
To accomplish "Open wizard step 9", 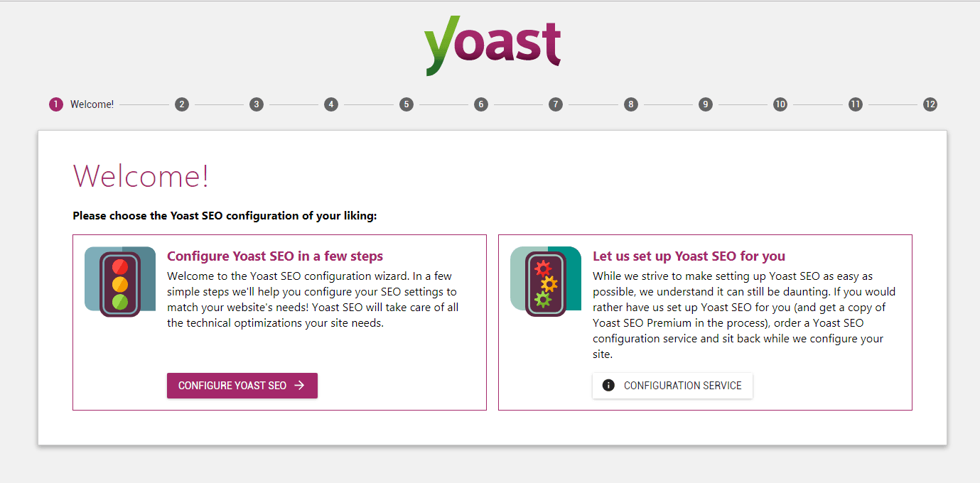I will 705,104.
